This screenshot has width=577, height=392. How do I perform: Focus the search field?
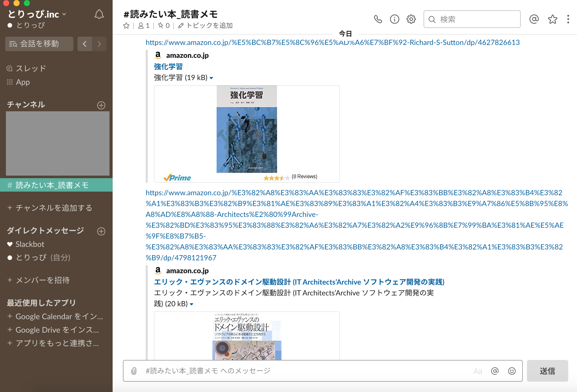tap(472, 19)
